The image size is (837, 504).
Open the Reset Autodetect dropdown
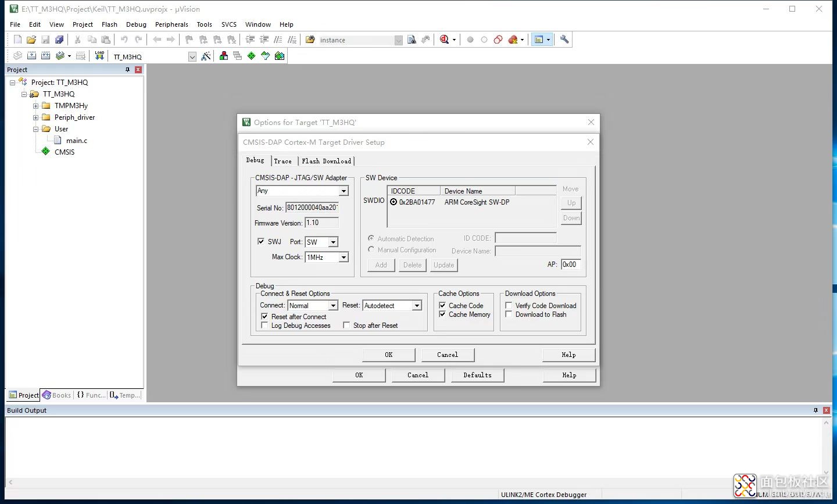coord(417,305)
